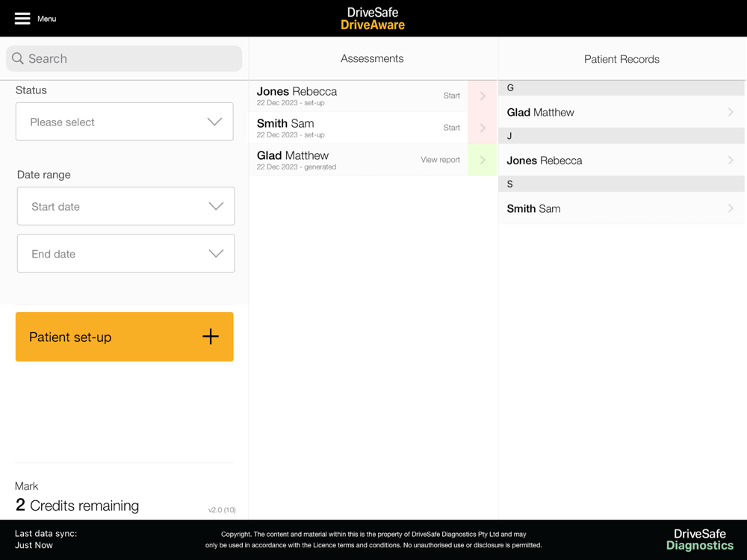747x560 pixels.
Task: Open Glad Matthew patient record
Action: 622,113
